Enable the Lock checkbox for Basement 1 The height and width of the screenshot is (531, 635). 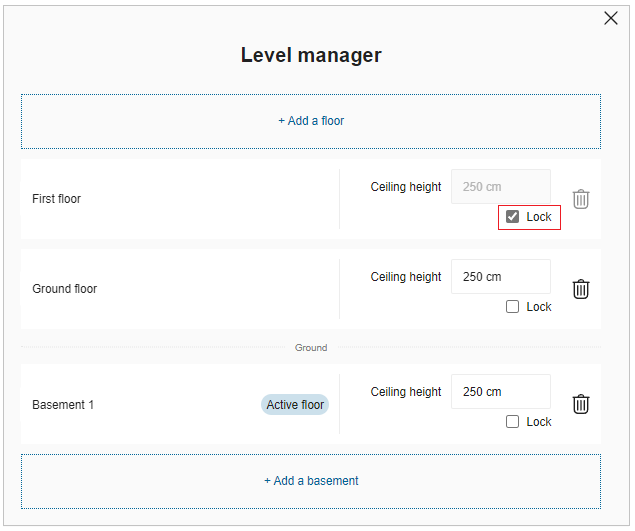click(513, 422)
